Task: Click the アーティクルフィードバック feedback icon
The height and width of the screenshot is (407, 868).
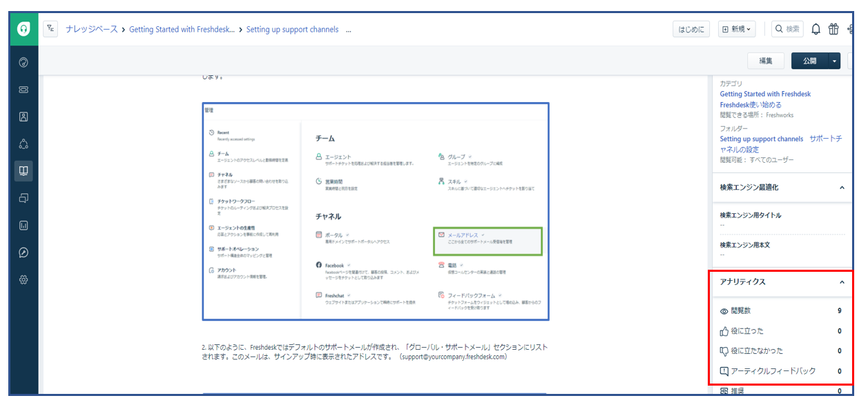Action: 724,371
